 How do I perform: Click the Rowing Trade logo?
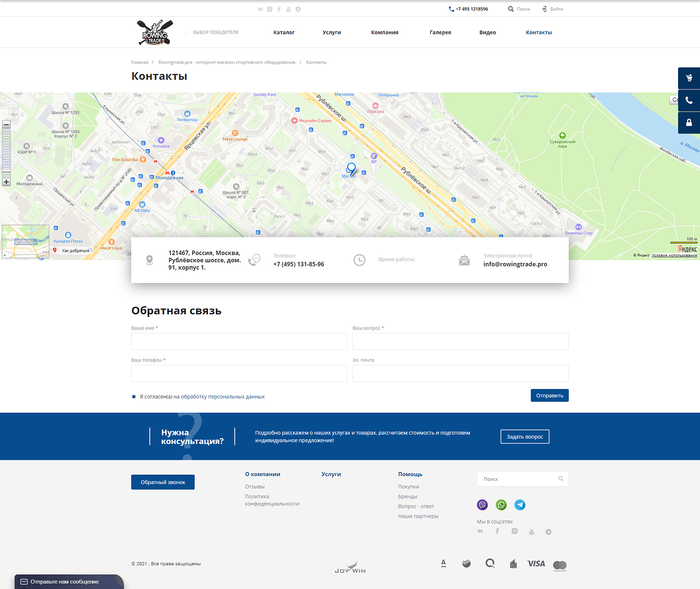[155, 32]
